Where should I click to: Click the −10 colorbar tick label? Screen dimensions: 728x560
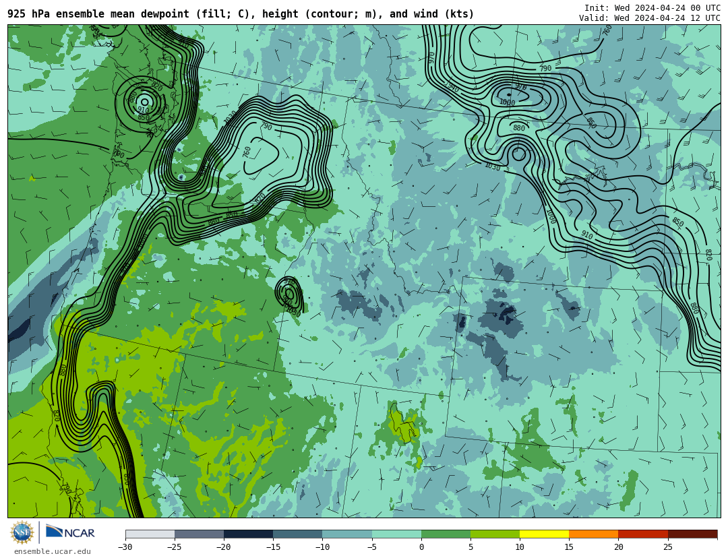pyautogui.click(x=323, y=547)
